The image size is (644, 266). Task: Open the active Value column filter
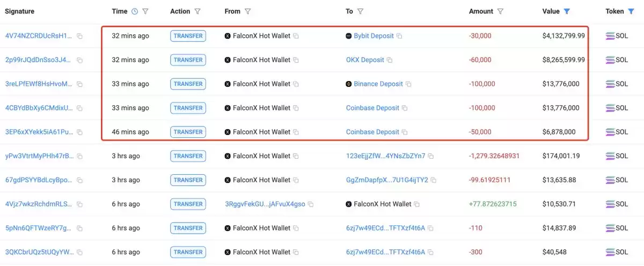(567, 11)
